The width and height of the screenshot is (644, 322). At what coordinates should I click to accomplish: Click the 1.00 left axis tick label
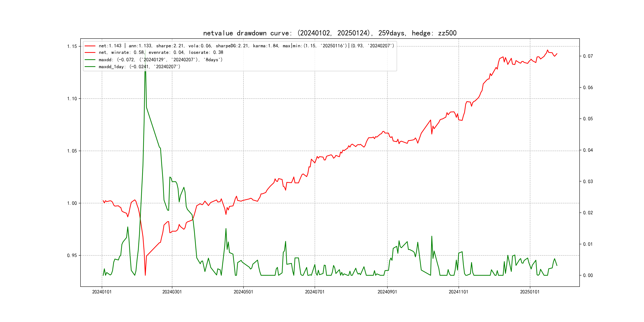point(72,203)
